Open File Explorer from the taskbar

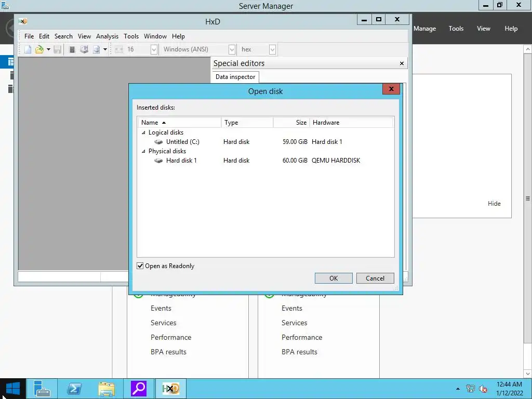106,389
